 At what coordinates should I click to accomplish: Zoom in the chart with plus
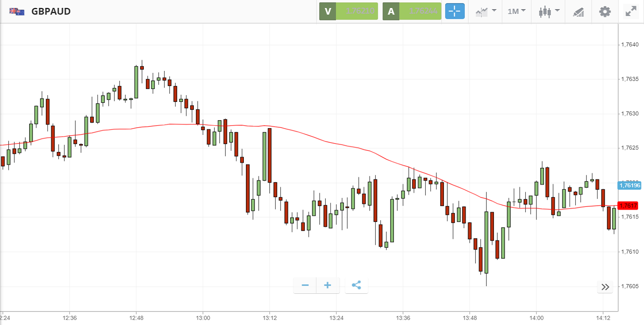point(328,285)
